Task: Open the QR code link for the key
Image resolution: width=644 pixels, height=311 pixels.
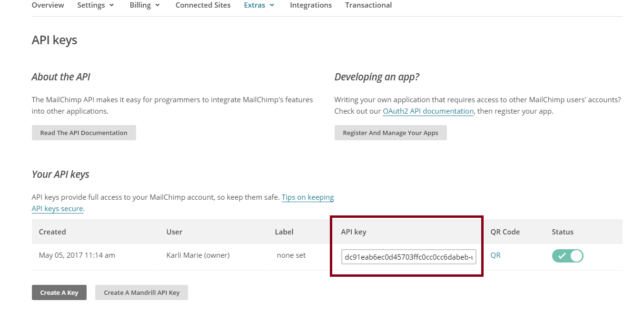Action: click(495, 255)
